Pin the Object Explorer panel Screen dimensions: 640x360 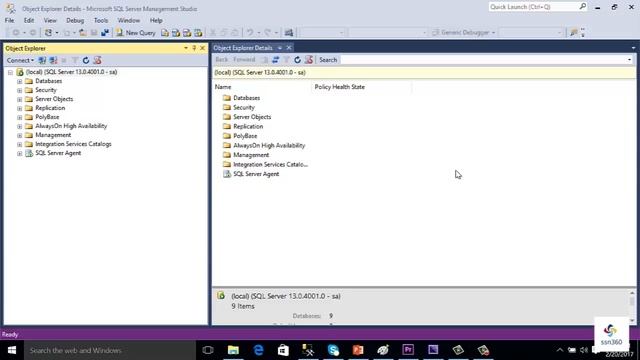[x=194, y=48]
